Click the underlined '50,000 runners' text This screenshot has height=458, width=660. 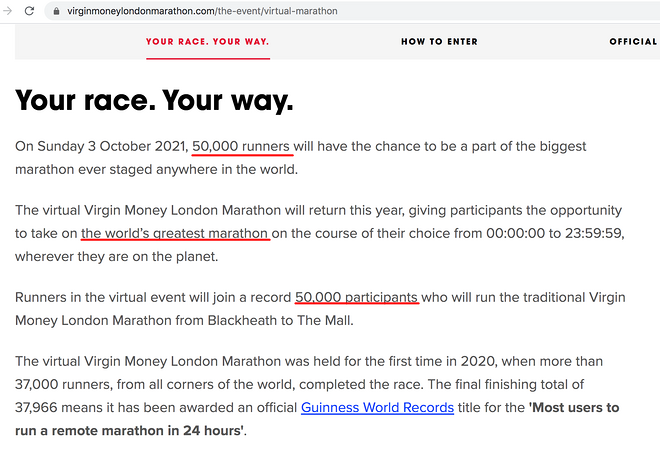point(242,146)
